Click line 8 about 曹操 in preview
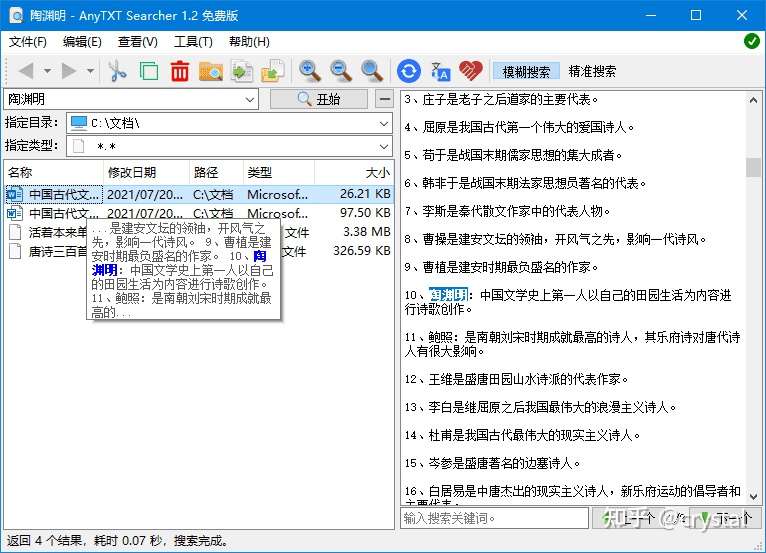This screenshot has height=553, width=766. tap(555, 239)
